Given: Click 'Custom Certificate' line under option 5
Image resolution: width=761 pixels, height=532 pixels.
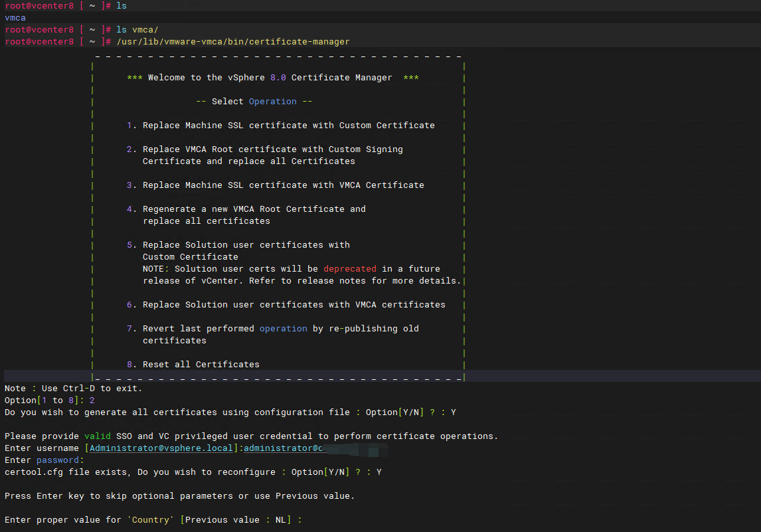Looking at the screenshot, I should tap(190, 257).
